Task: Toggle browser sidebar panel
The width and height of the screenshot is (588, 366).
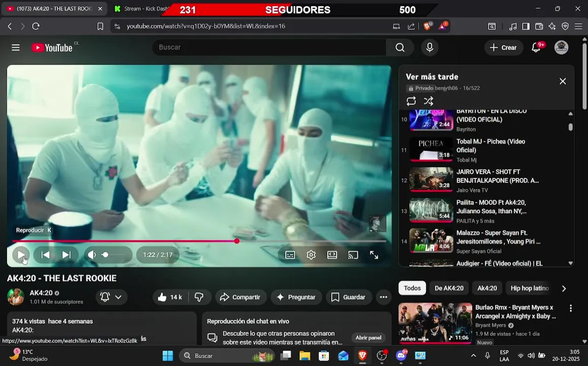Action: coord(526,26)
